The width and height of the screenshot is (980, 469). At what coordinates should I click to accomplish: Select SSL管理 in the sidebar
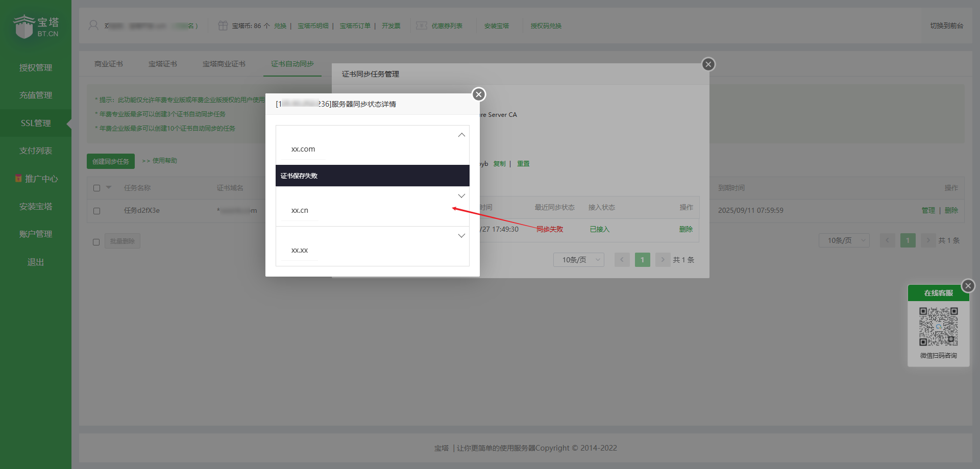[x=36, y=123]
